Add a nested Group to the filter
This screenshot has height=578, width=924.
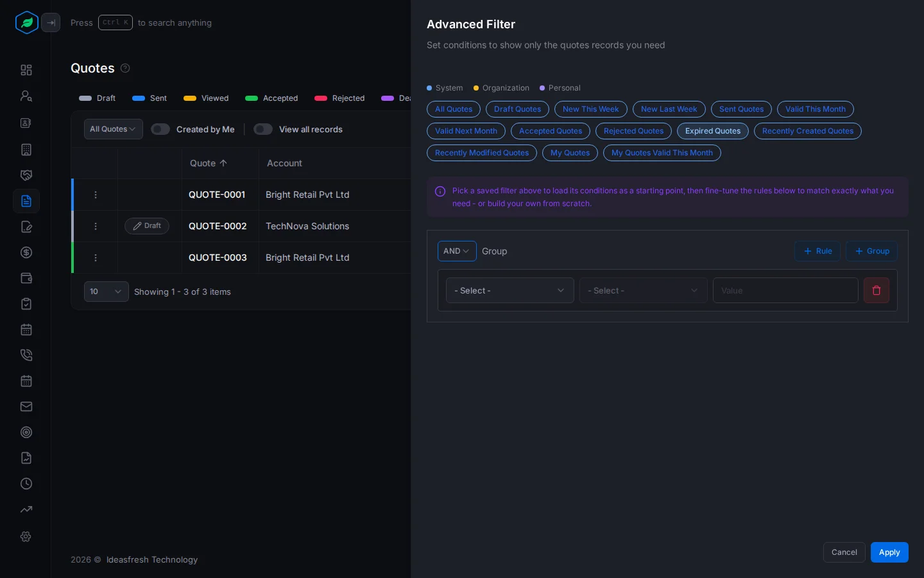(x=871, y=251)
